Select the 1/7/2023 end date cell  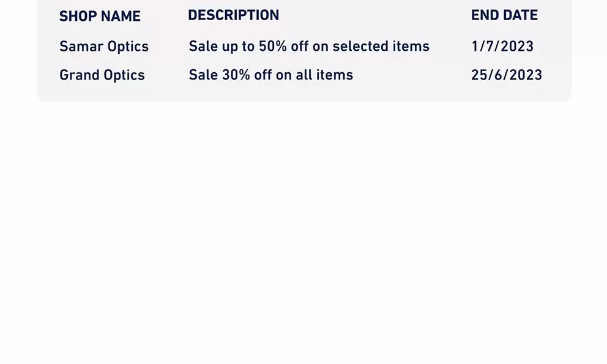(502, 46)
